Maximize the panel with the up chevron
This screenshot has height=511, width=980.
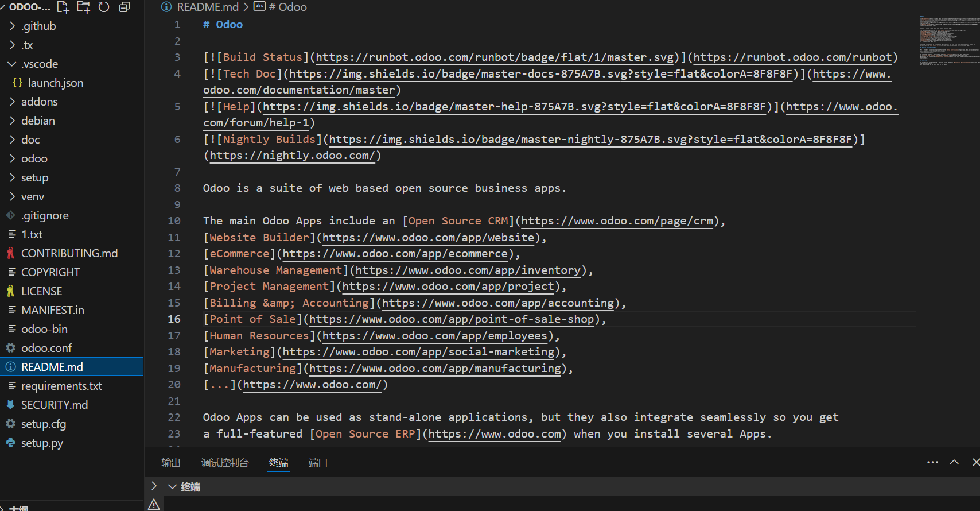click(x=954, y=462)
